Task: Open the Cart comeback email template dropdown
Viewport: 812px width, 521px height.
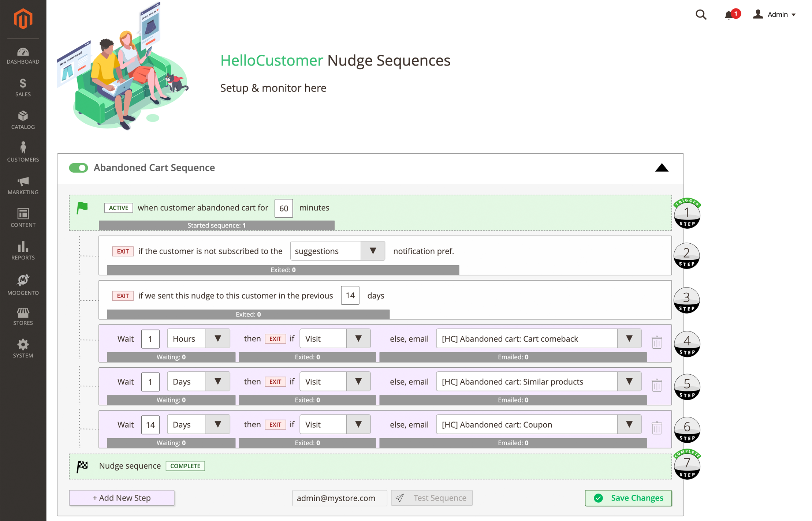Action: 629,338
